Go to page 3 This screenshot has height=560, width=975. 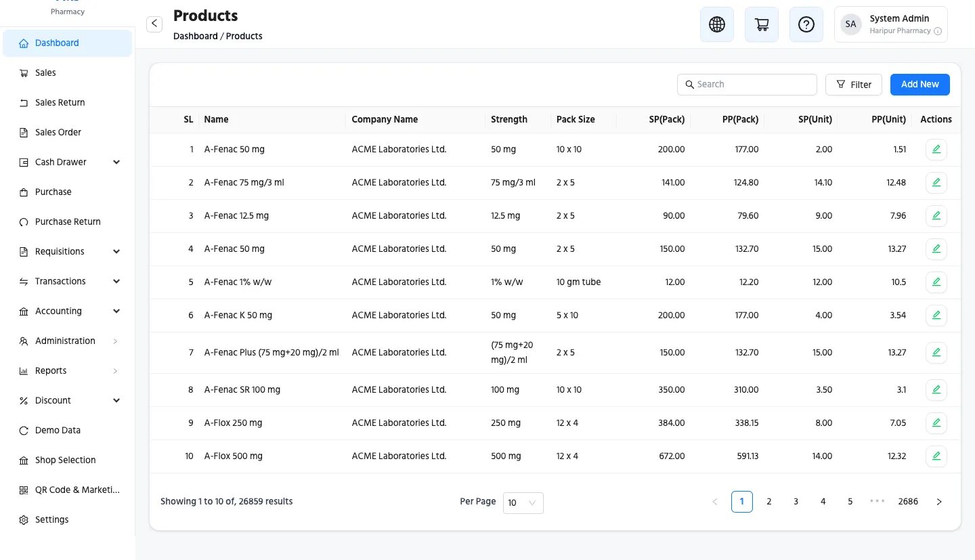pos(796,502)
